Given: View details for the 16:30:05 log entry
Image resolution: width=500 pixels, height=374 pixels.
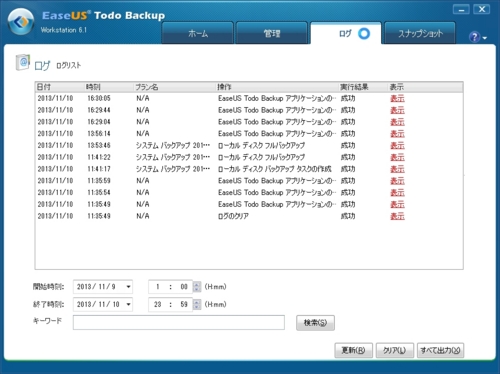Looking at the screenshot, I should (x=397, y=98).
